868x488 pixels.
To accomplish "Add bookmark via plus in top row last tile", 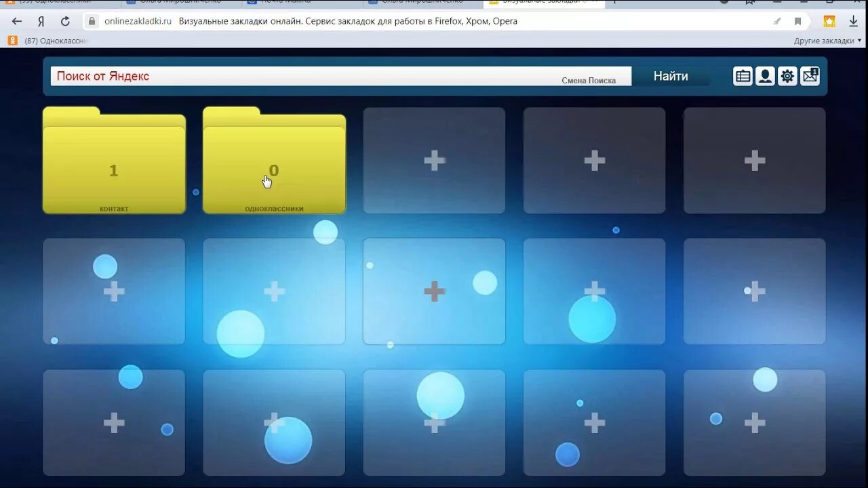I will (x=755, y=161).
